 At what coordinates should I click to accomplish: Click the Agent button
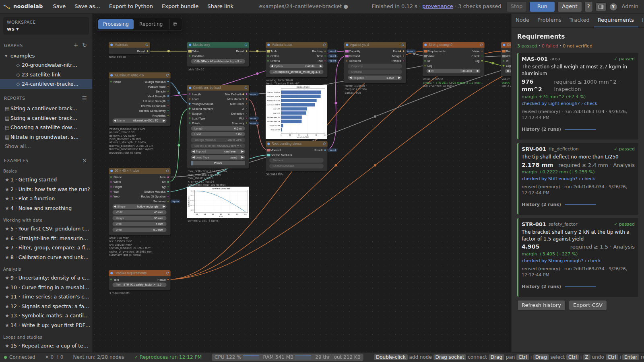pos(570,6)
